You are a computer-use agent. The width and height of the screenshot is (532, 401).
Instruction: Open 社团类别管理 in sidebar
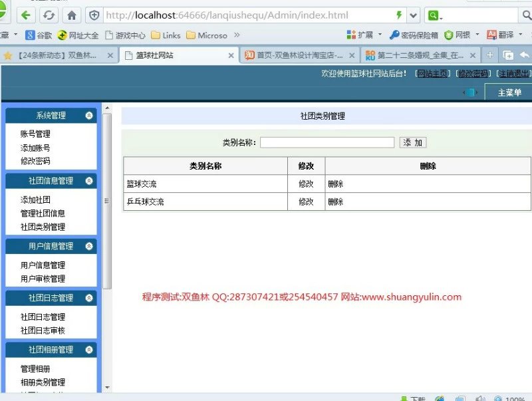point(43,227)
